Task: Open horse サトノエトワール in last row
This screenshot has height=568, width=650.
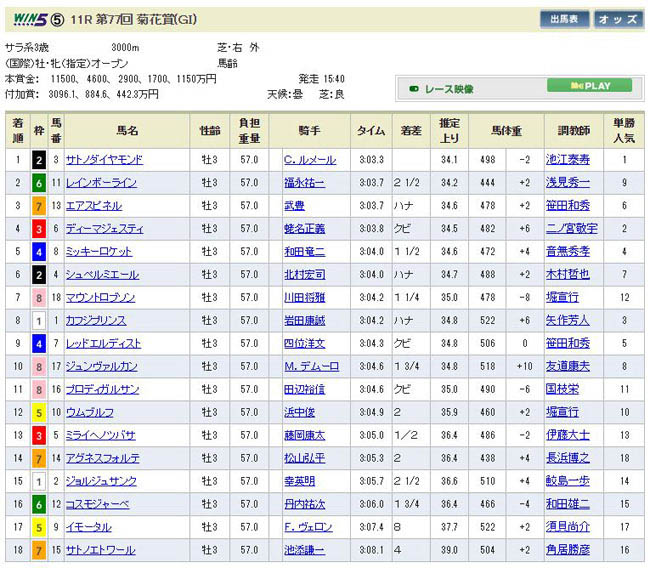Action: (x=100, y=551)
